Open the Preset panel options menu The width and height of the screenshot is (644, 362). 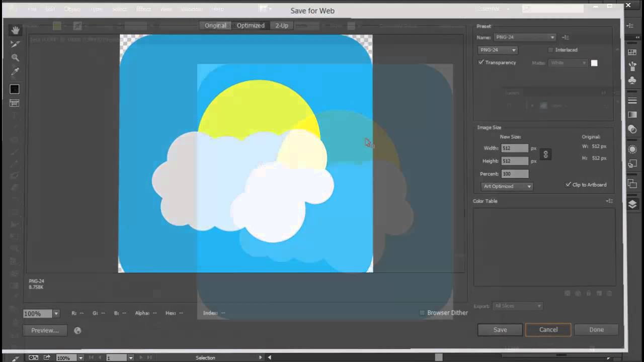566,37
